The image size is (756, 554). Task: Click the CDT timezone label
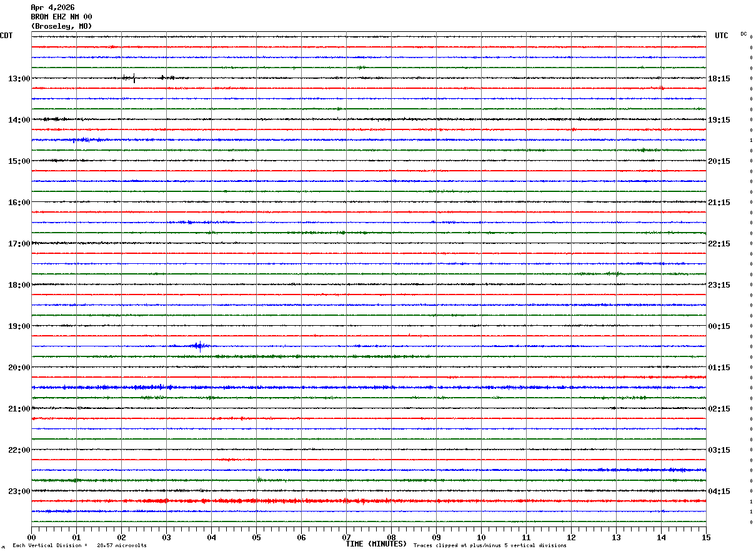[6, 36]
